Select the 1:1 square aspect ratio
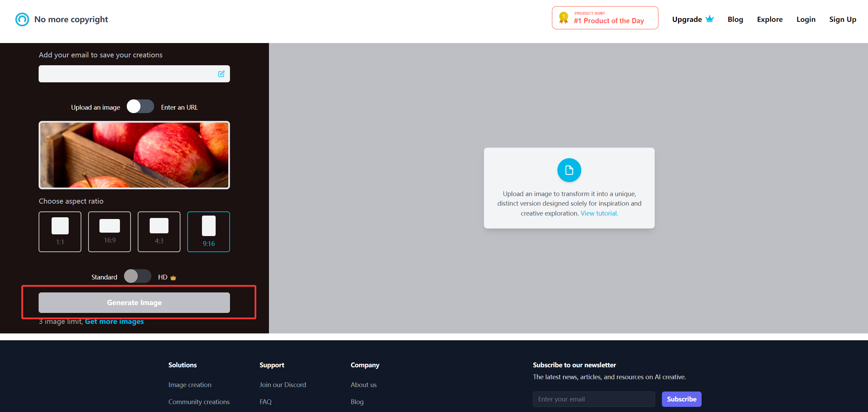Image resolution: width=868 pixels, height=412 pixels. coord(60,232)
